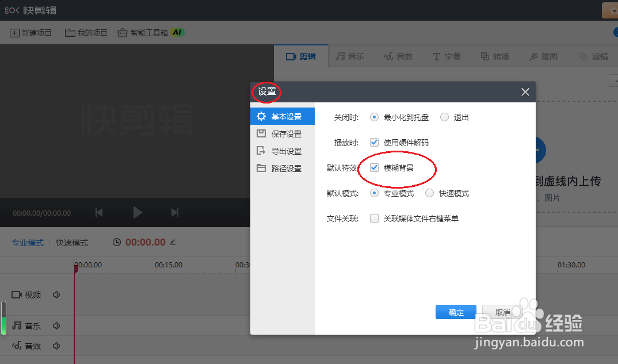Uncheck the 模糊背景 checkbox
This screenshot has width=618, height=364.
(x=374, y=168)
